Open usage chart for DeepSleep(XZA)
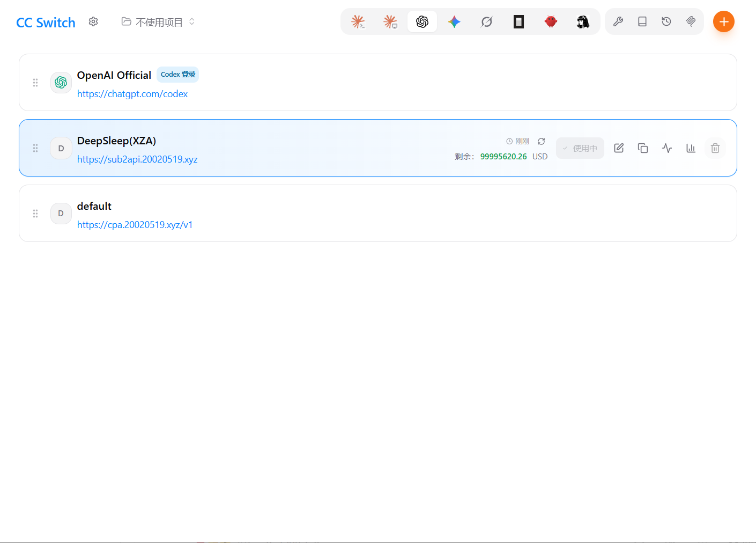Screen dimensions: 756x543 click(691, 148)
